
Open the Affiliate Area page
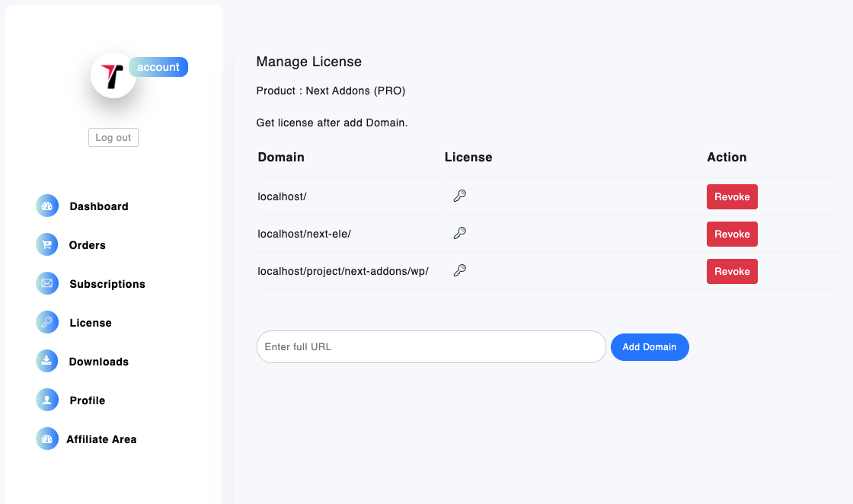pyautogui.click(x=101, y=439)
